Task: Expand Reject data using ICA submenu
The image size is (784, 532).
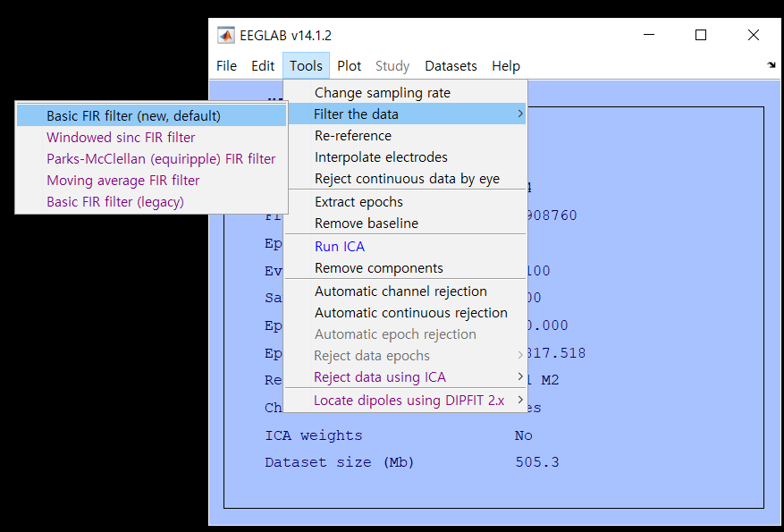Action: click(x=405, y=377)
